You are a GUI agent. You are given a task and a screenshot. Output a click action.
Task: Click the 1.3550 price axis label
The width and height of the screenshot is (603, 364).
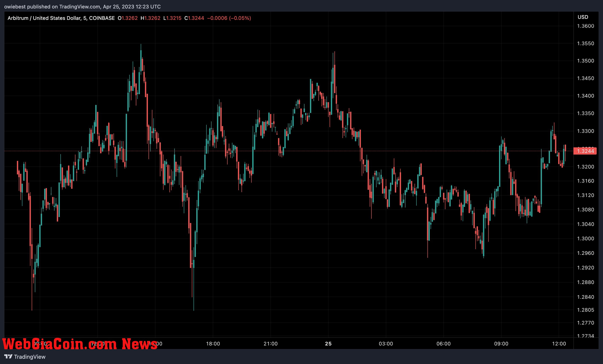coord(586,43)
